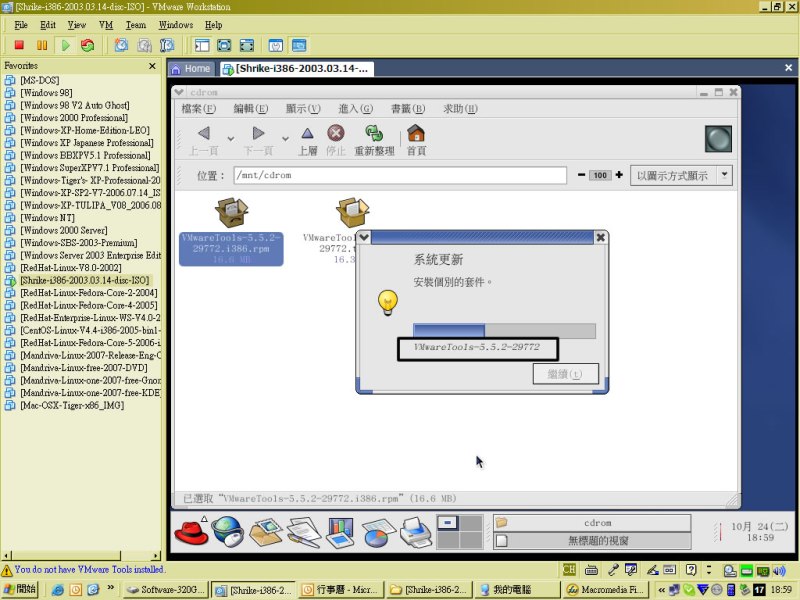Click the green Power On play icon
The width and height of the screenshot is (800, 600).
(65, 45)
